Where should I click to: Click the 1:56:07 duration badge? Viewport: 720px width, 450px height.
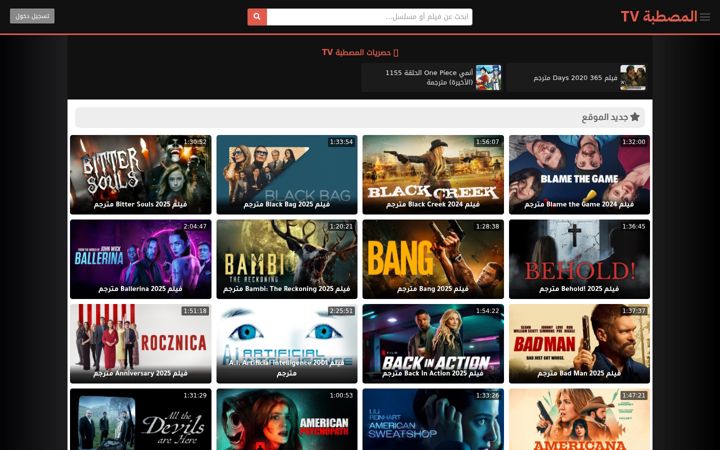(x=487, y=142)
